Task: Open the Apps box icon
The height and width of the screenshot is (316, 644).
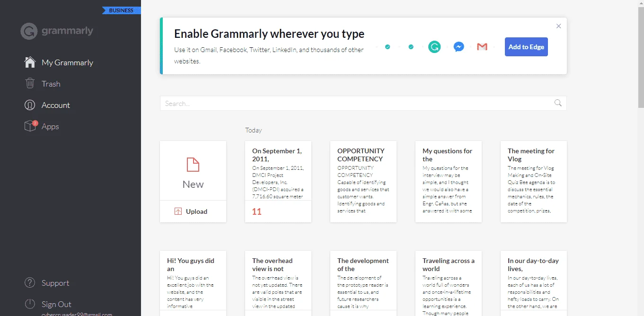Action: 30,126
